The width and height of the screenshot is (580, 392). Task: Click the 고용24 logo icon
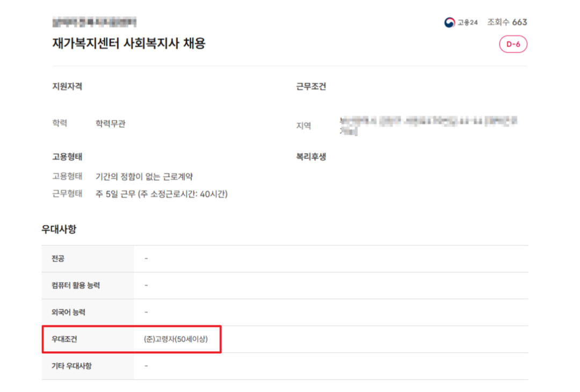click(x=450, y=23)
